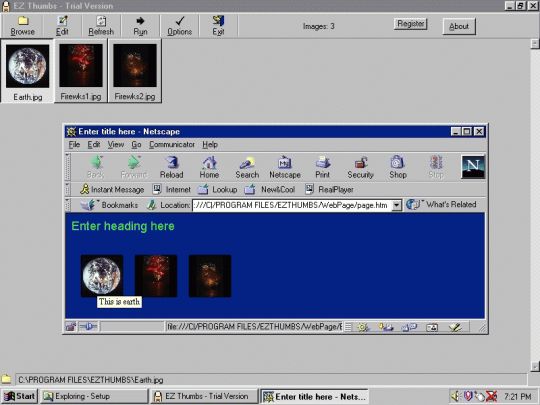Open Netscape Go menu
The width and height of the screenshot is (540, 405).
[x=136, y=145]
